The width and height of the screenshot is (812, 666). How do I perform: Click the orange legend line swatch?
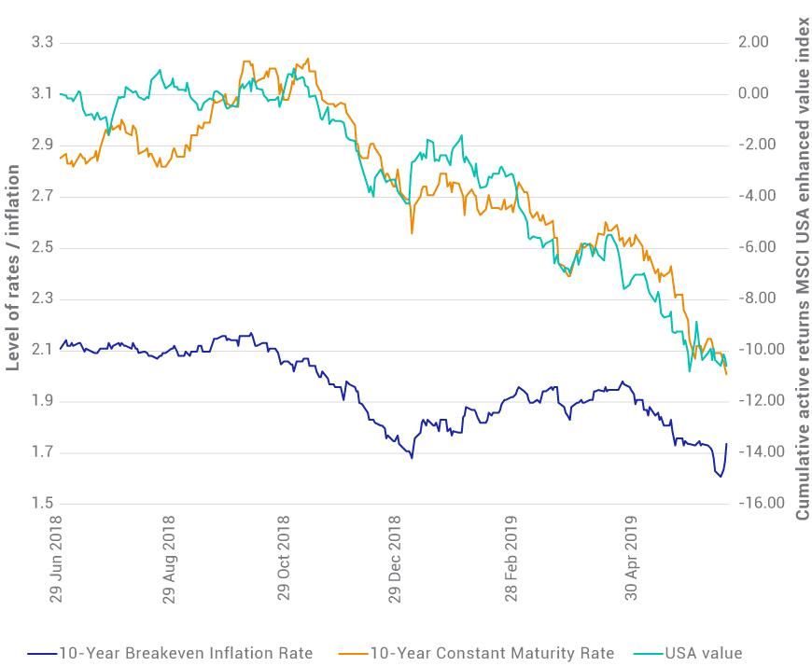coord(354,653)
